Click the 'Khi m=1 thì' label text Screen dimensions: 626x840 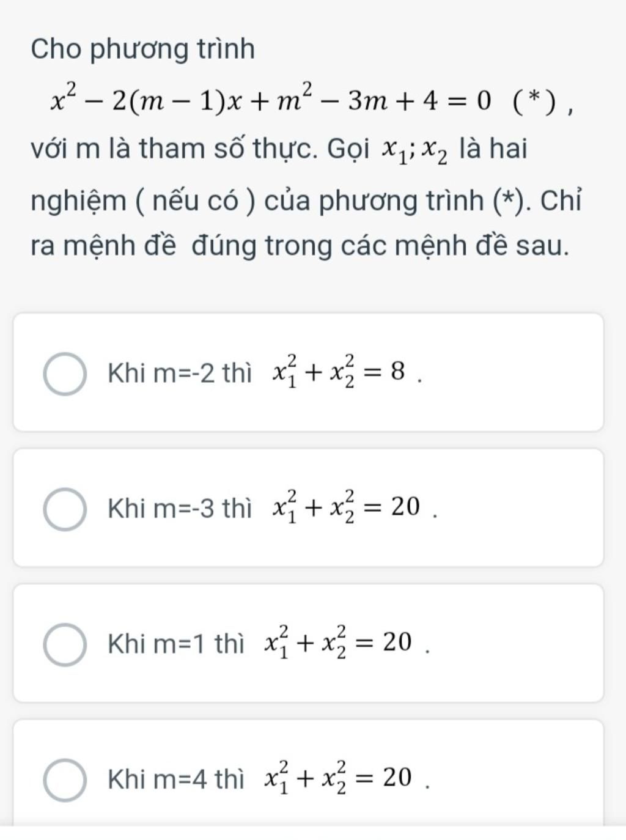click(x=175, y=644)
